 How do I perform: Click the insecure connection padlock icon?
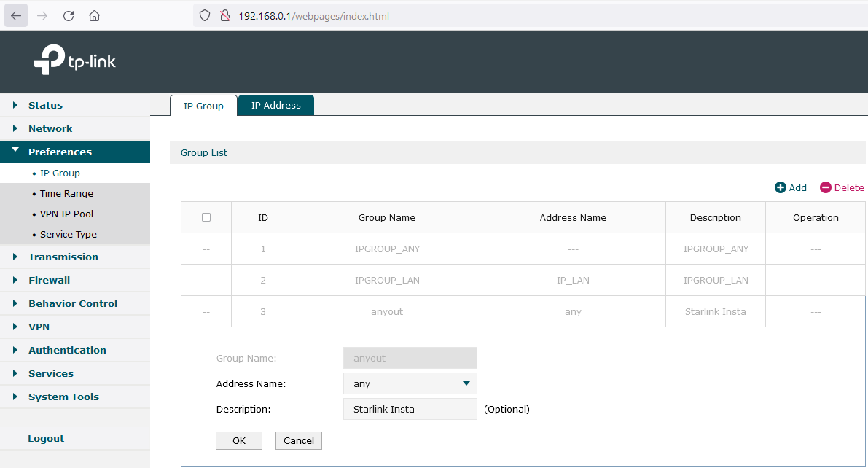pyautogui.click(x=224, y=16)
